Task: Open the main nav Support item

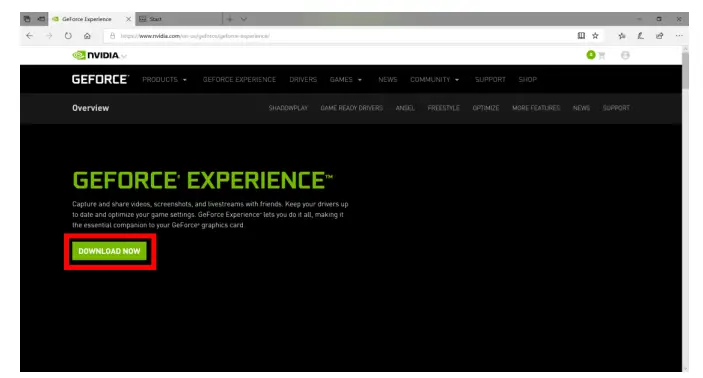Action: tap(490, 79)
